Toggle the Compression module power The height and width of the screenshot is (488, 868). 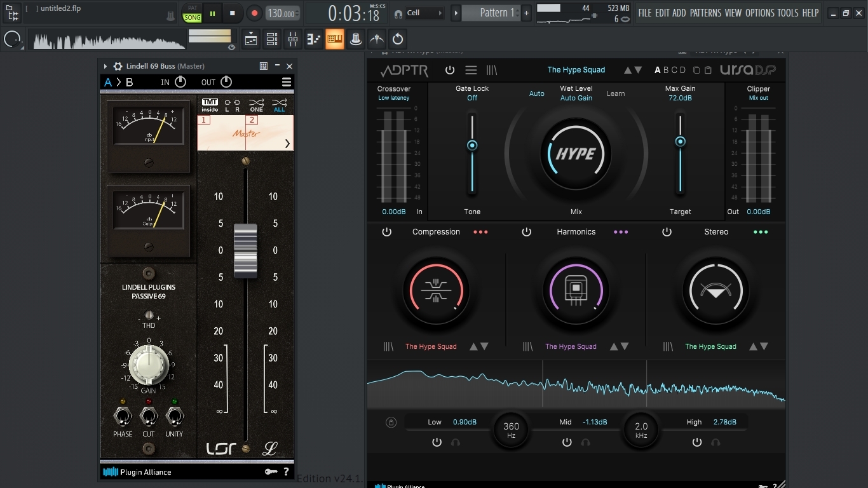[x=387, y=232]
